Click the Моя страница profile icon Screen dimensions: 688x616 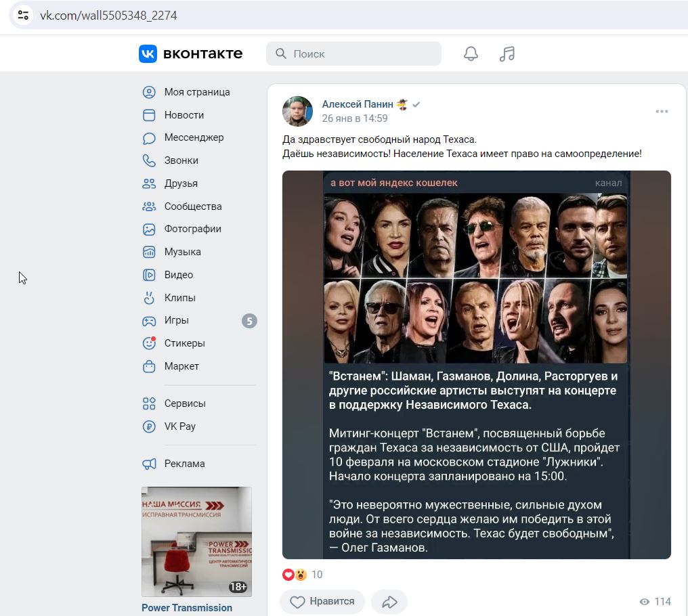click(149, 92)
